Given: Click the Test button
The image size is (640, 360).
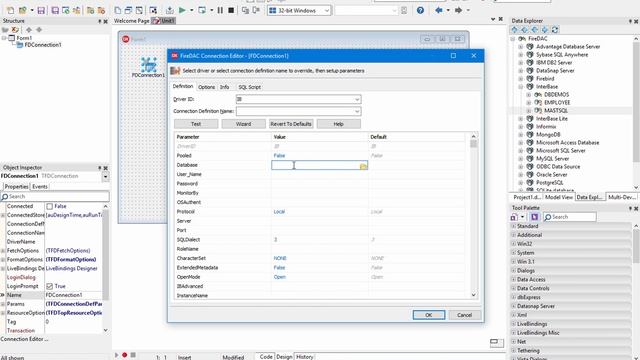Looking at the screenshot, I should [196, 124].
